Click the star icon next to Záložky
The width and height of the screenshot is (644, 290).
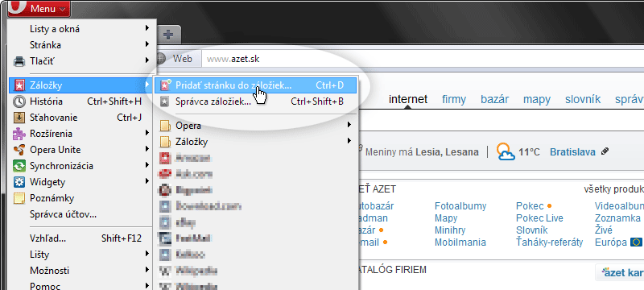(19, 85)
